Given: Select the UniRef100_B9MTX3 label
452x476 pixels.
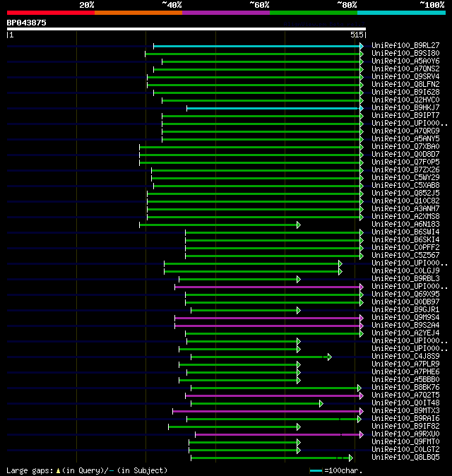Looking at the screenshot, I should pyautogui.click(x=405, y=411).
